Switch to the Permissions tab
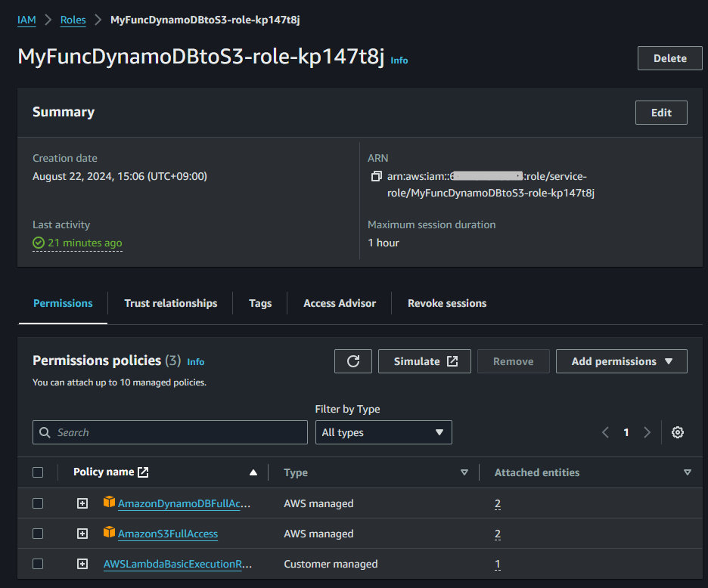Image resolution: width=708 pixels, height=588 pixels. point(63,303)
